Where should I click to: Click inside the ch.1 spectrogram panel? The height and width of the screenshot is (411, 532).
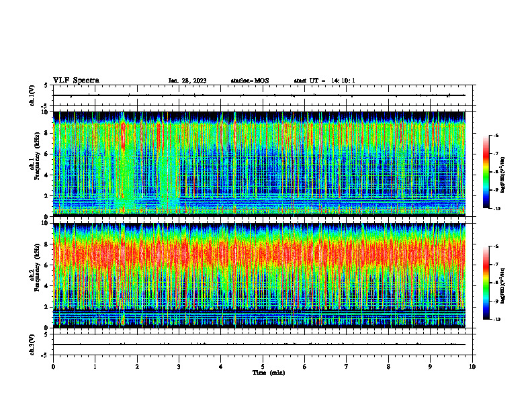click(259, 164)
